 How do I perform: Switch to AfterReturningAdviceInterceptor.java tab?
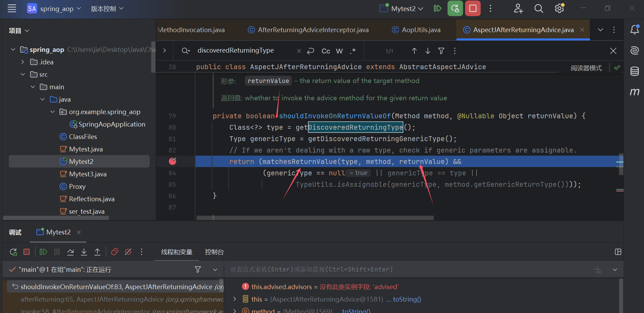point(308,30)
